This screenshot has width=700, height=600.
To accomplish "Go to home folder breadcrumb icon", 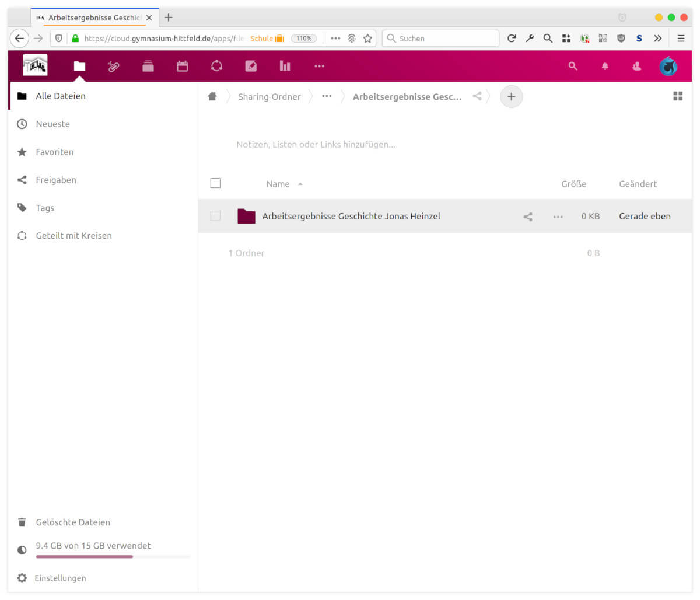I will (x=212, y=97).
